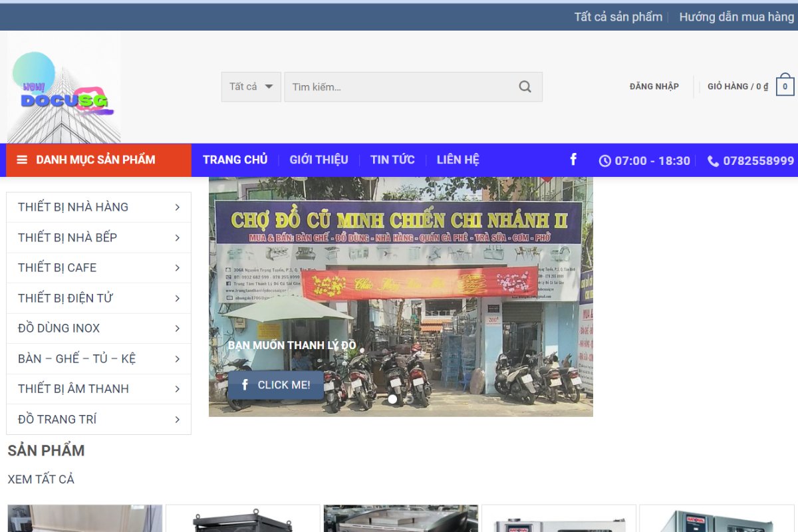Screen dimensions: 798x532
Task: Open the shopping cart icon showing 0
Action: click(x=785, y=85)
